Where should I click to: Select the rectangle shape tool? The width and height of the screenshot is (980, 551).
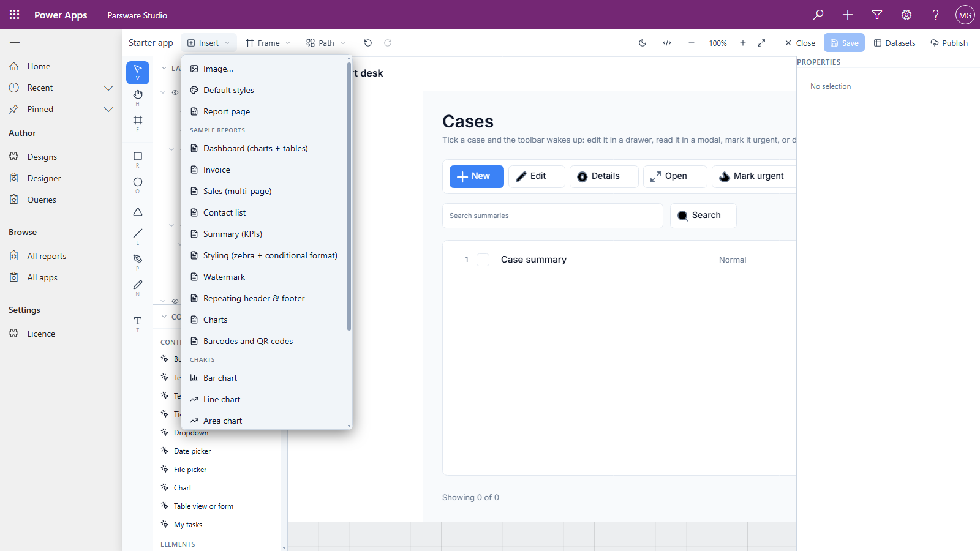coord(138,159)
